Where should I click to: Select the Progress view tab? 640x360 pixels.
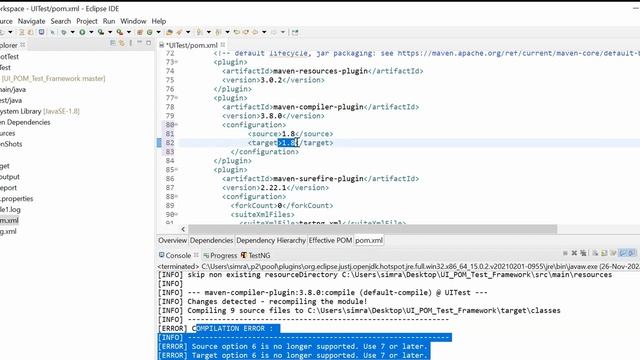(220, 256)
